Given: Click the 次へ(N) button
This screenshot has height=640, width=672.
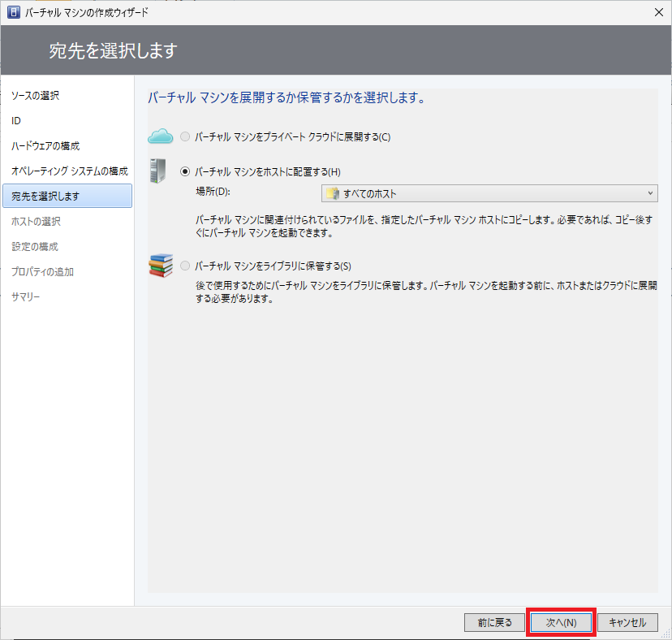Looking at the screenshot, I should point(561,622).
